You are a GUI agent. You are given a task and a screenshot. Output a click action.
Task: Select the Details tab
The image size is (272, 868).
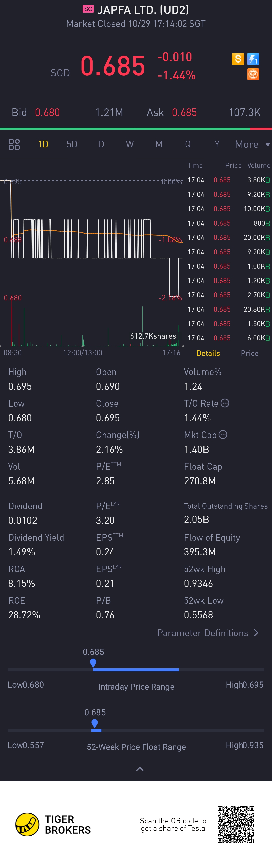point(208,353)
